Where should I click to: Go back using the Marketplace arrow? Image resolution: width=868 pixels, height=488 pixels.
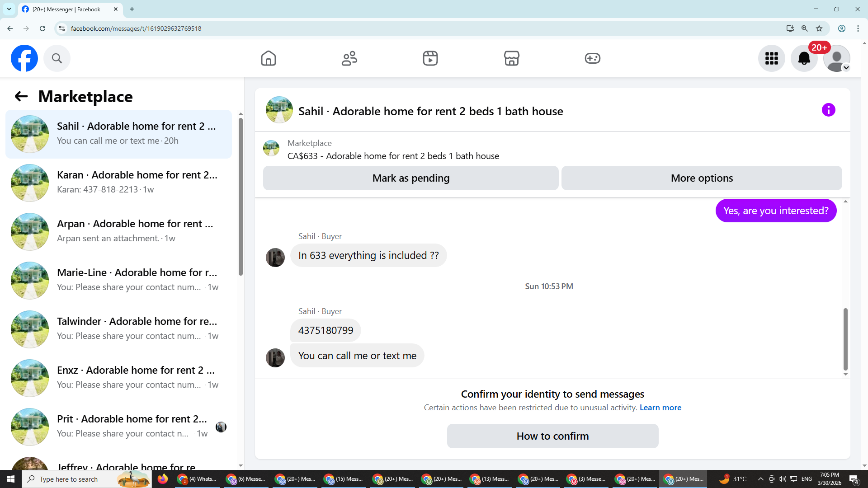tap(21, 96)
